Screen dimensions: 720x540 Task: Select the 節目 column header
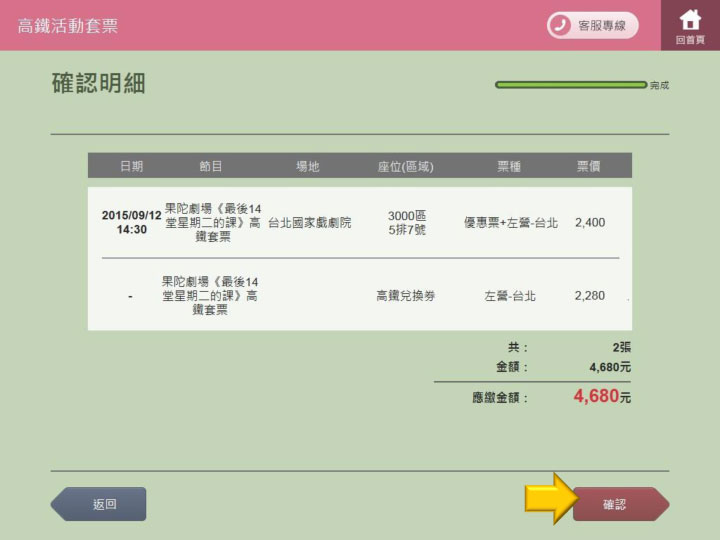(x=211, y=166)
